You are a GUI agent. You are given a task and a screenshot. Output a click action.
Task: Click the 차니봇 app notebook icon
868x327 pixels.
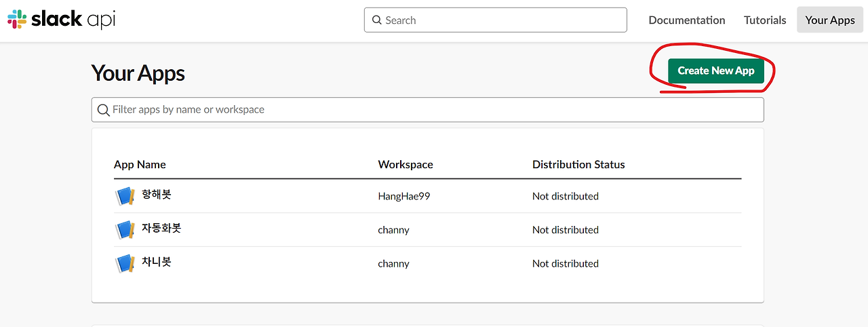125,263
